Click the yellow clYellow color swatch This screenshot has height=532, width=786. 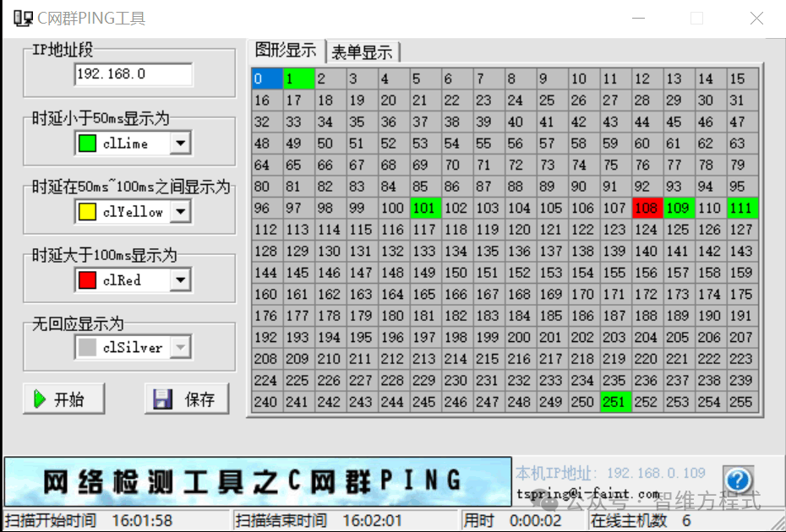click(87, 211)
